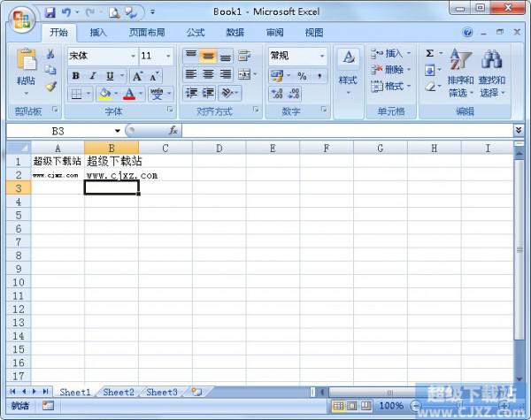This screenshot has height=420, width=531.
Task: Open the 公式 ribbon tab
Action: [196, 33]
